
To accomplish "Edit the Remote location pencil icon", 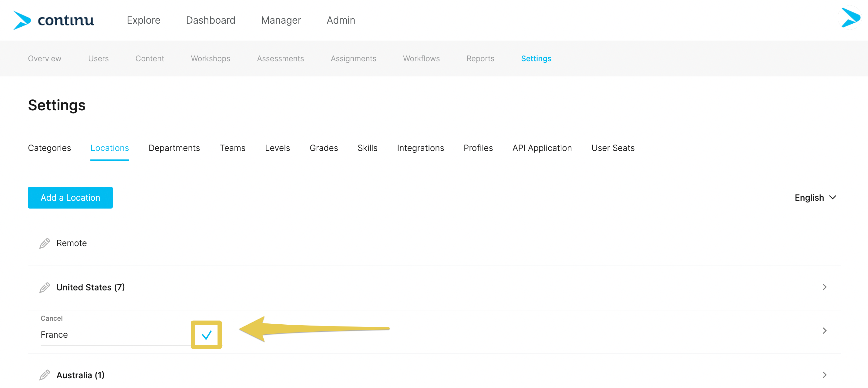I will click(45, 243).
